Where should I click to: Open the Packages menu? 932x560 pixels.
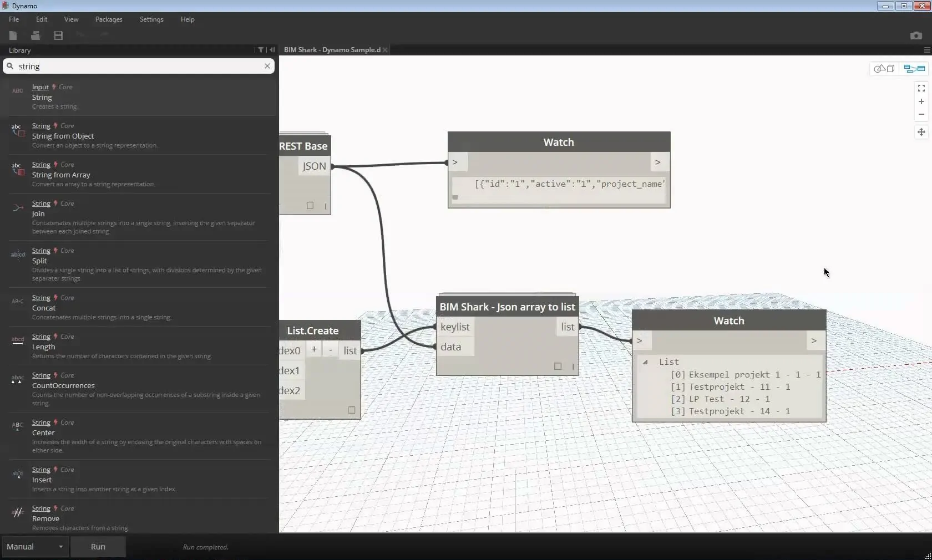[x=109, y=19]
